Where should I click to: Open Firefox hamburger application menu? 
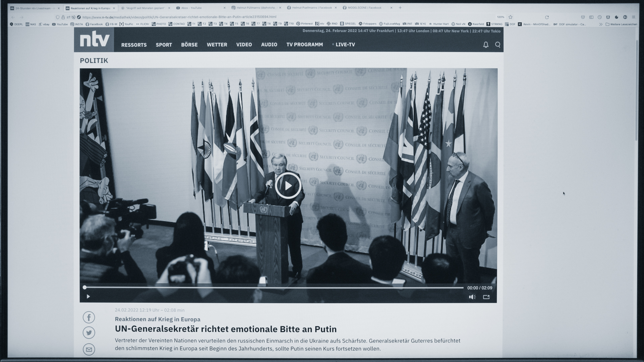634,17
